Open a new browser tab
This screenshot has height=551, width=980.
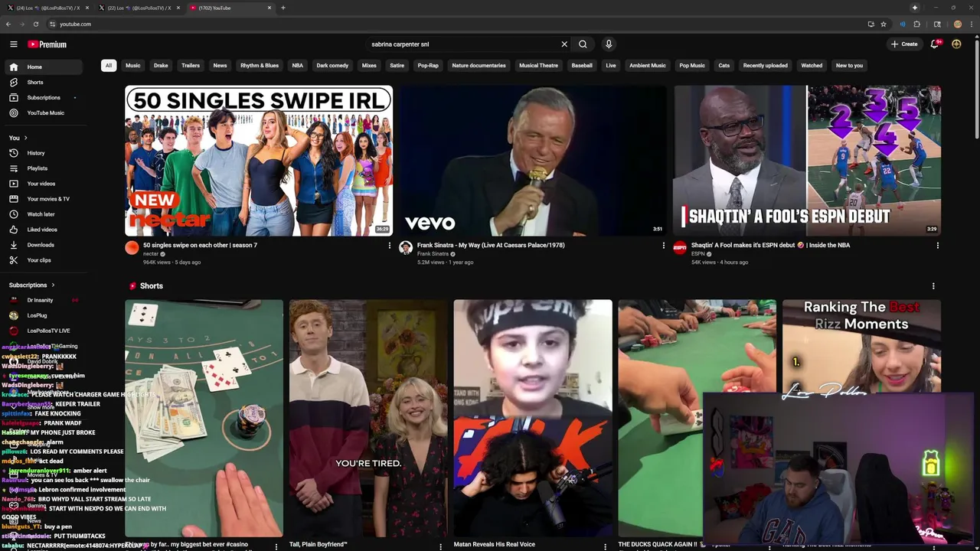click(x=283, y=8)
